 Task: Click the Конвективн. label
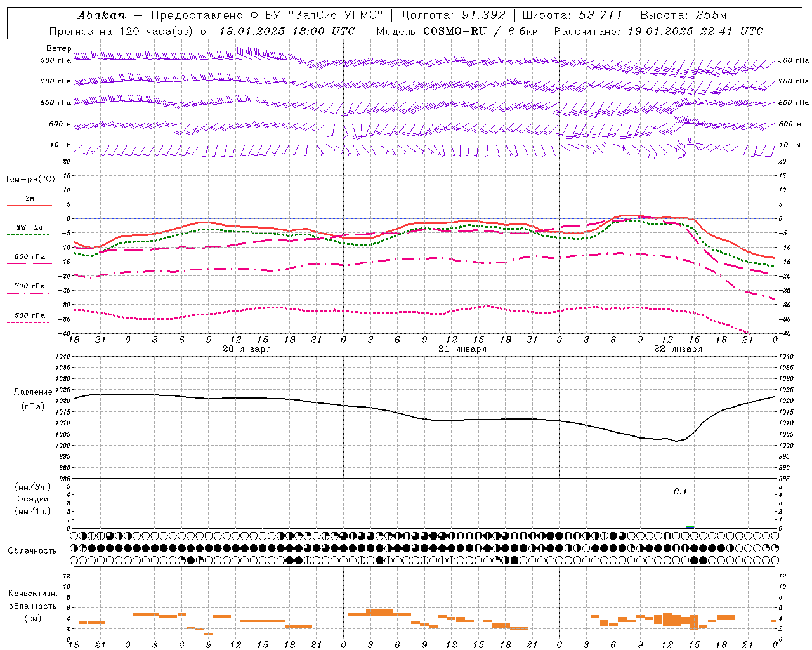pos(32,594)
